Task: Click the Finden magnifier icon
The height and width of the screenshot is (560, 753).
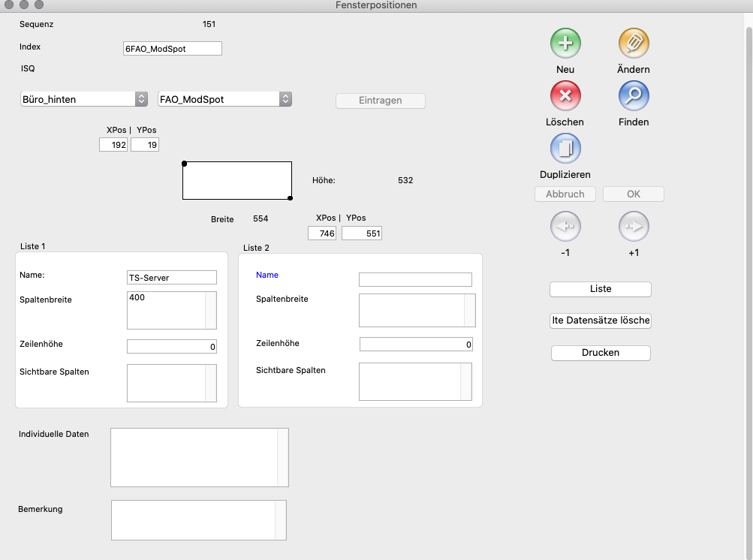Action: [x=633, y=96]
